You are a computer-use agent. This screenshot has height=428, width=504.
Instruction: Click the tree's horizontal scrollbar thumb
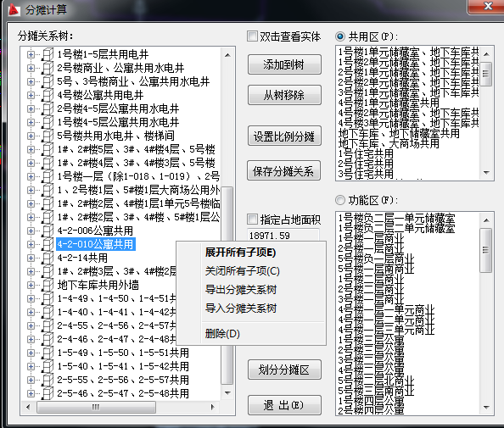96,407
